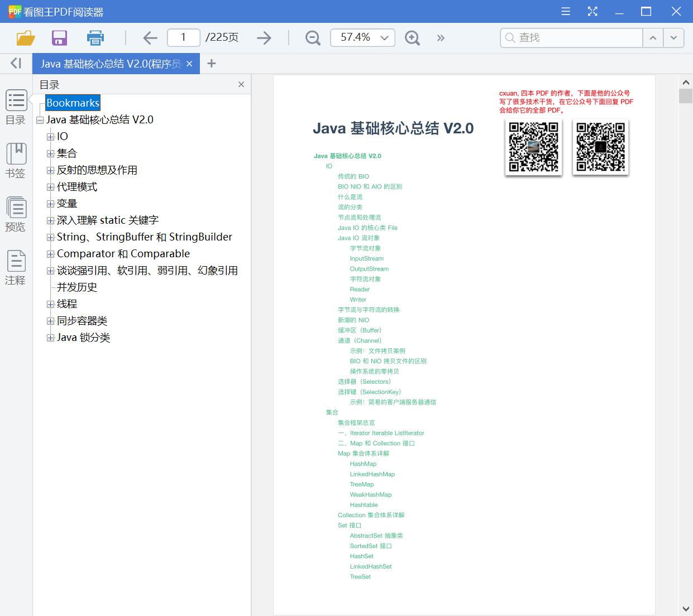
Task: Find previous search result arrow
Action: click(653, 38)
